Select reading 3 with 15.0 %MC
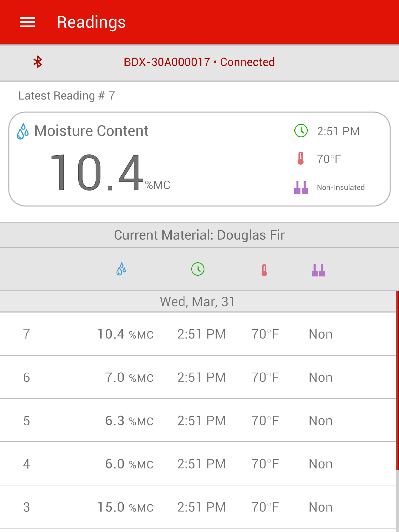The image size is (399, 532). tap(198, 507)
